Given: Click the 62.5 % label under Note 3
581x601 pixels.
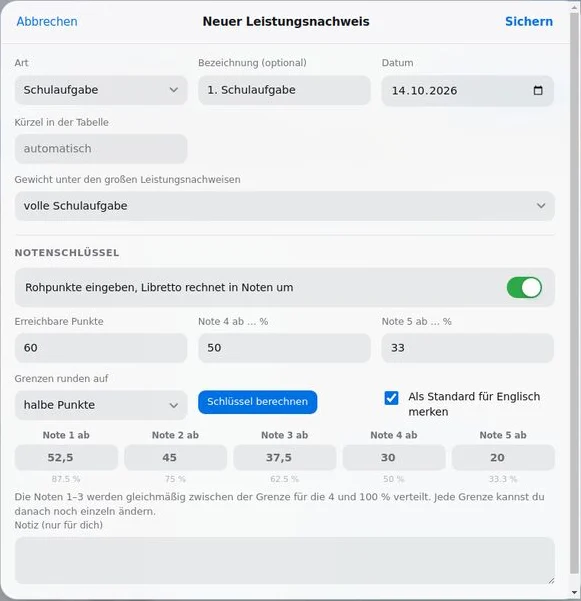Looking at the screenshot, I should click(x=284, y=479).
